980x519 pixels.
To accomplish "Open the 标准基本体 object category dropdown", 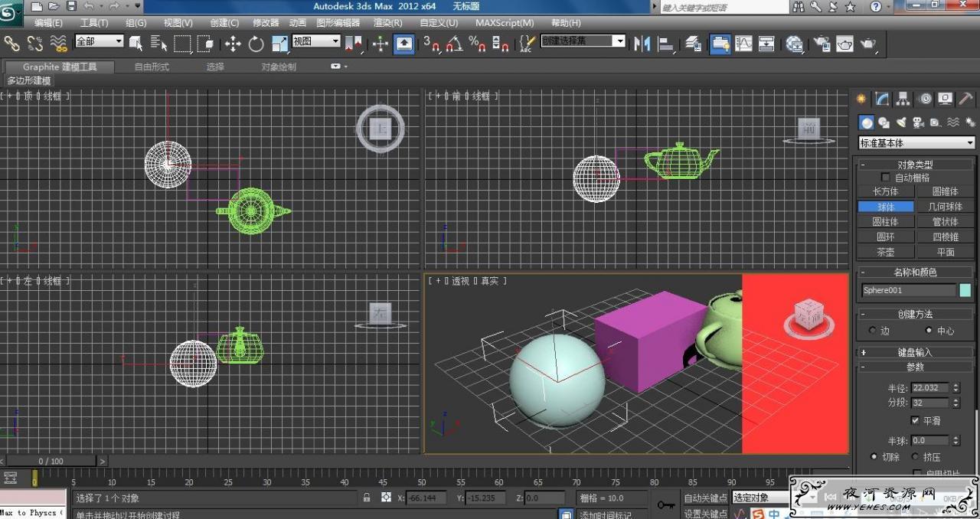I will coord(917,142).
